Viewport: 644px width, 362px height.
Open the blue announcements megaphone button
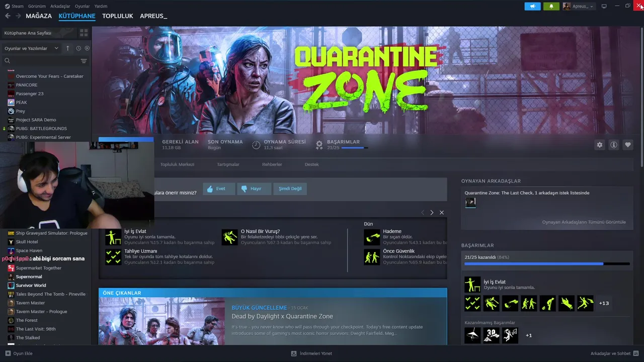532,6
